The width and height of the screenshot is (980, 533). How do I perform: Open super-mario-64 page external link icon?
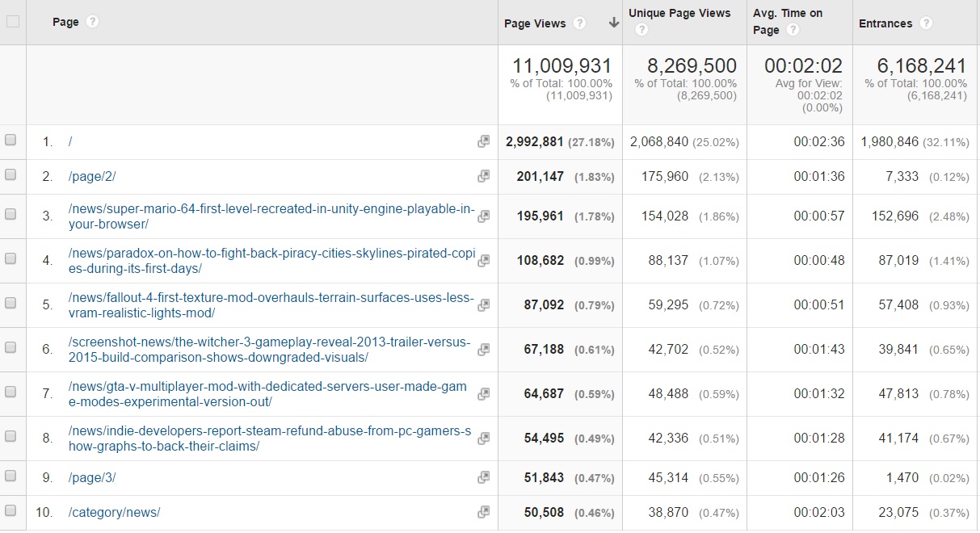click(x=483, y=216)
